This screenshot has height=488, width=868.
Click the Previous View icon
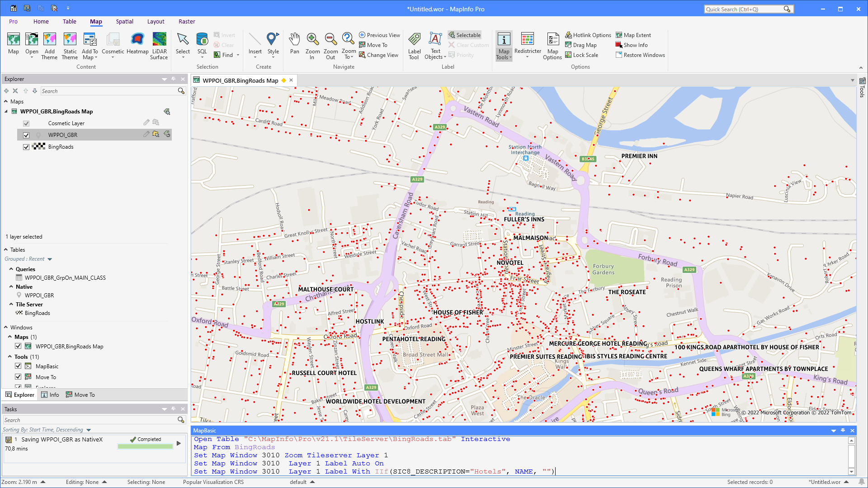tap(362, 35)
